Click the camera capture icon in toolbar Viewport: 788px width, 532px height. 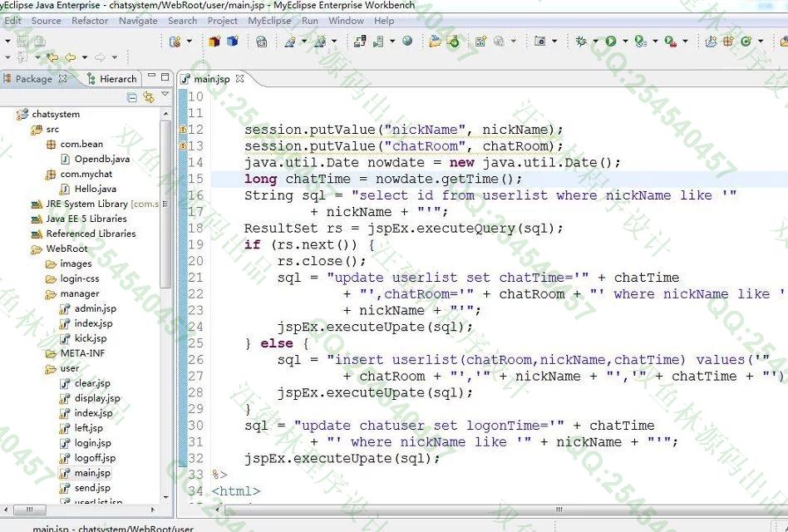coord(540,41)
